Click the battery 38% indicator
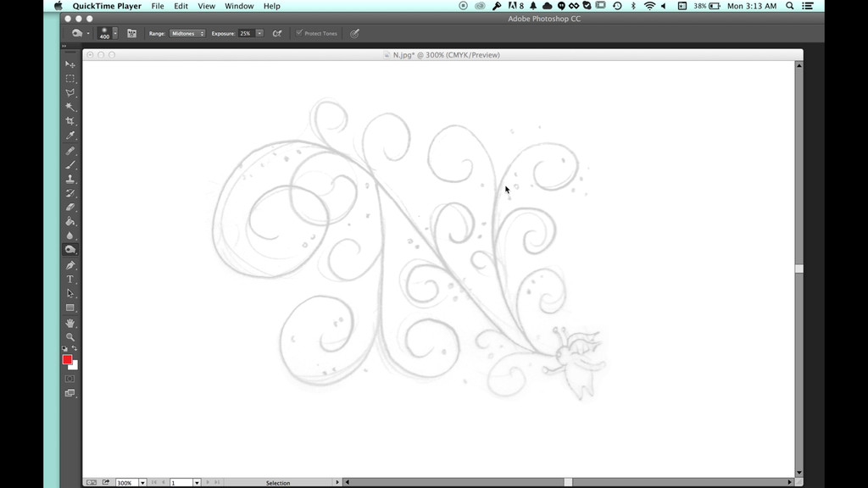Viewport: 868px width, 488px height. coord(707,6)
